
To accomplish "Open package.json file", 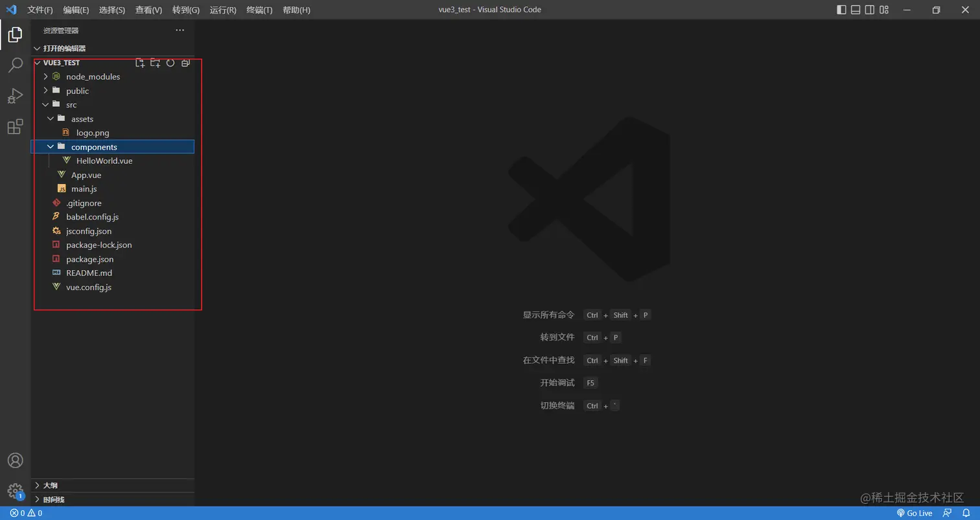I will (113, 259).
